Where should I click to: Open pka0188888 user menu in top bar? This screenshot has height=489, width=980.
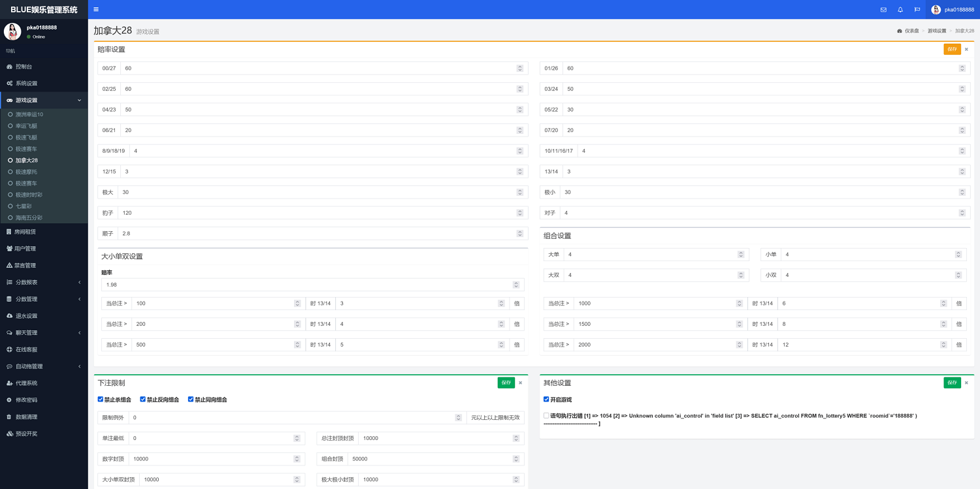pyautogui.click(x=953, y=10)
